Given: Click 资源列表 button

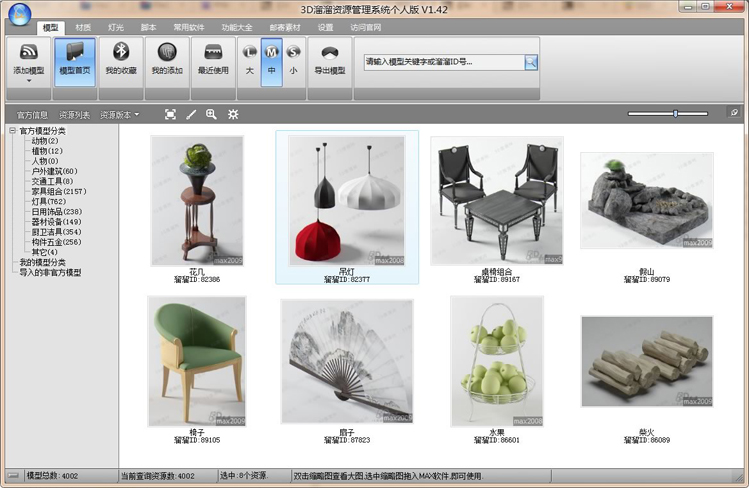Looking at the screenshot, I should [x=74, y=115].
